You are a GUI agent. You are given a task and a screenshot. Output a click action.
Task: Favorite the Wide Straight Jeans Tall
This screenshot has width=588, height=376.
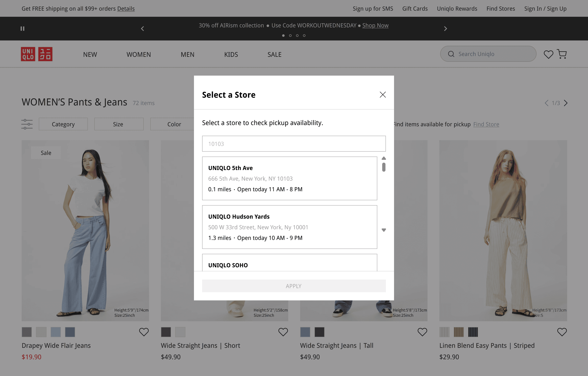[422, 332]
